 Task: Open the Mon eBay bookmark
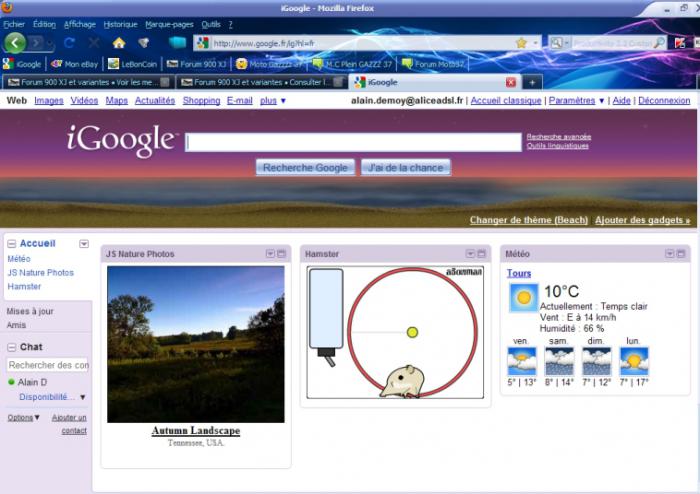(75, 64)
